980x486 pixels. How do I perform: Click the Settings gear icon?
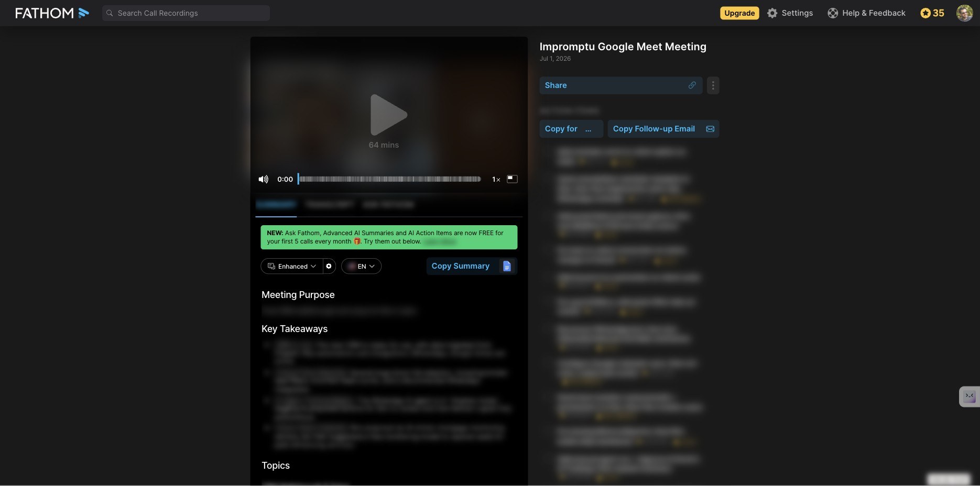coord(772,13)
